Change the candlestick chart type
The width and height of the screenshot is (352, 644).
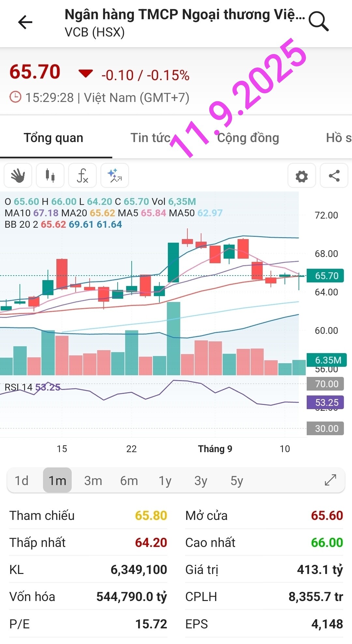pyautogui.click(x=50, y=176)
